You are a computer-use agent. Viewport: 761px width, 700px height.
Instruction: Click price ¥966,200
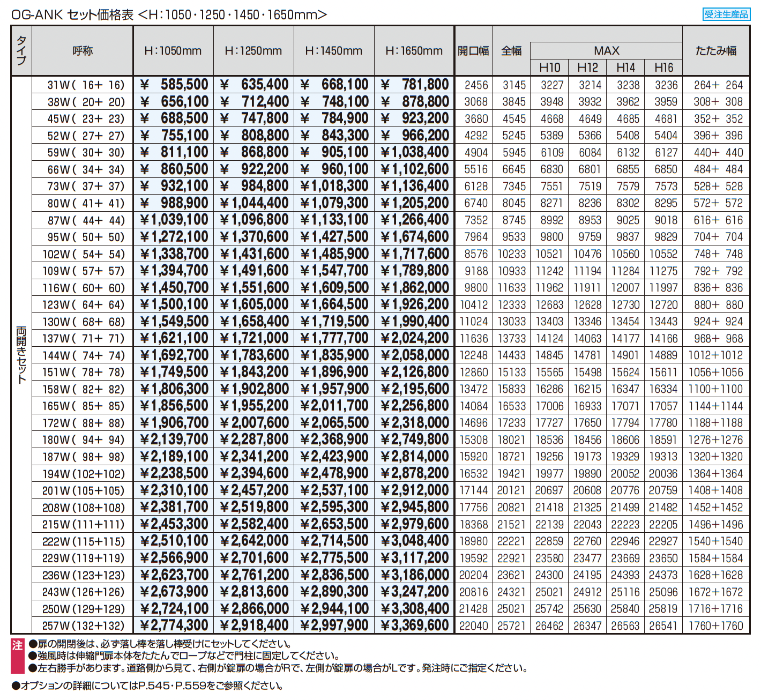(x=415, y=135)
